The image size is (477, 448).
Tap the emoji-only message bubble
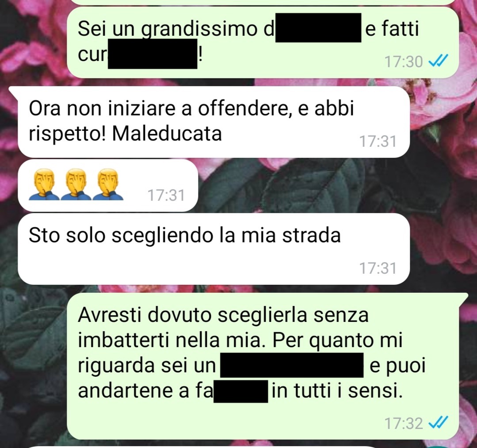108,185
